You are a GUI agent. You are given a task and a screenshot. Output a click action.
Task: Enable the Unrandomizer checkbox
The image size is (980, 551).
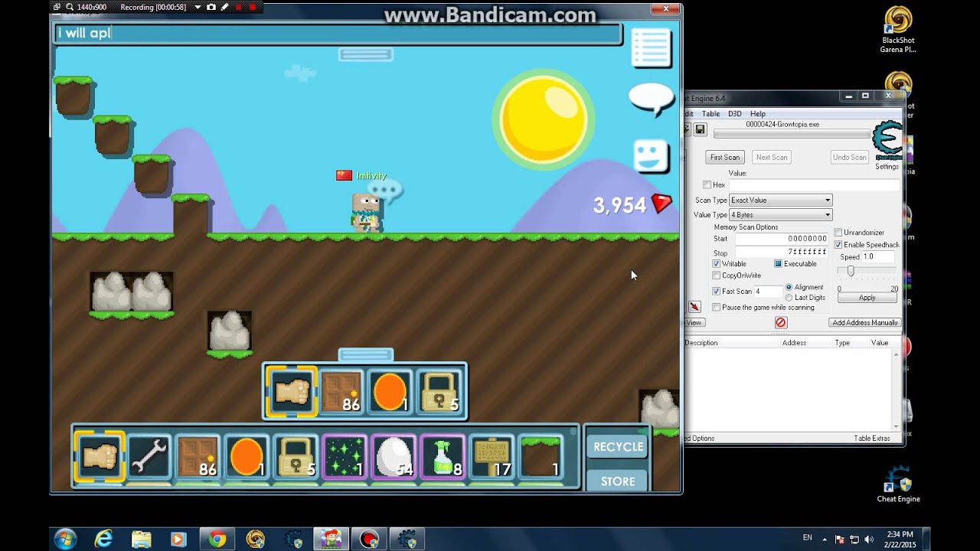(838, 233)
